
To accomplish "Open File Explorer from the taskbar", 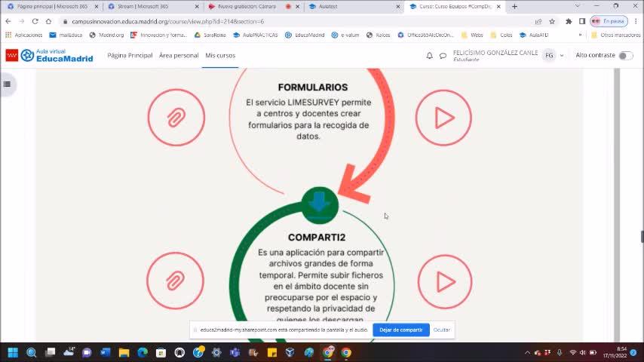I will [124, 352].
